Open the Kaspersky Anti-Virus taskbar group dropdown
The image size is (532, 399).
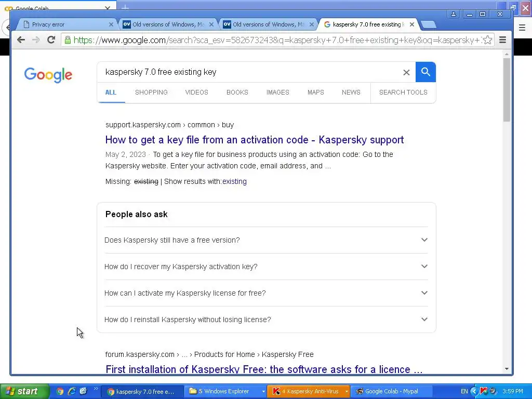pyautogui.click(x=346, y=392)
